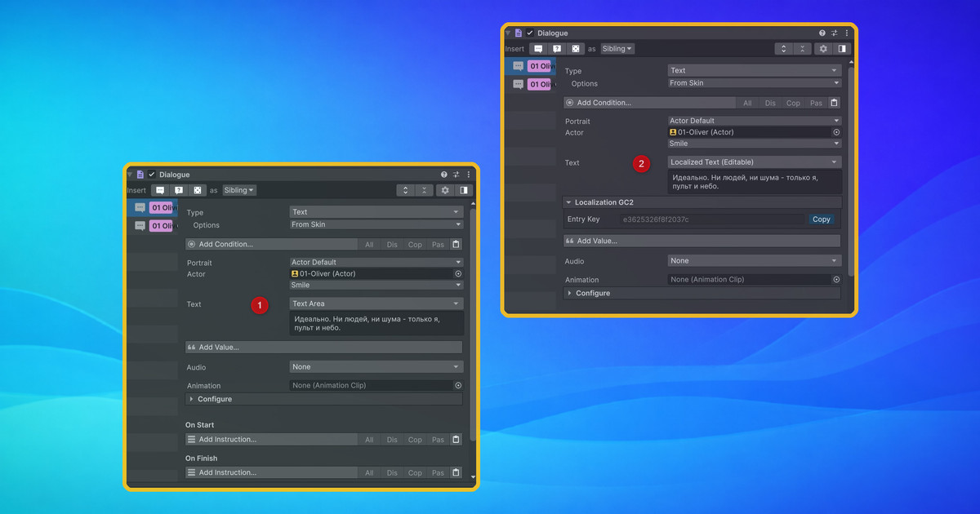Click Add Value in right Dialogue panel
Screen dimensions: 980x514
point(702,241)
